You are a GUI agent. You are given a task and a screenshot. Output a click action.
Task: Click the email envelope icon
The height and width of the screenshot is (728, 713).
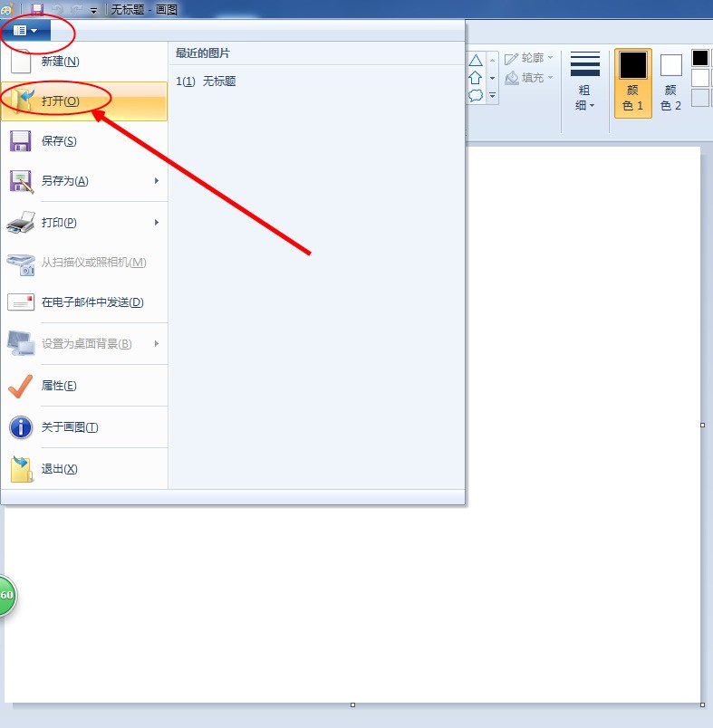coord(21,302)
